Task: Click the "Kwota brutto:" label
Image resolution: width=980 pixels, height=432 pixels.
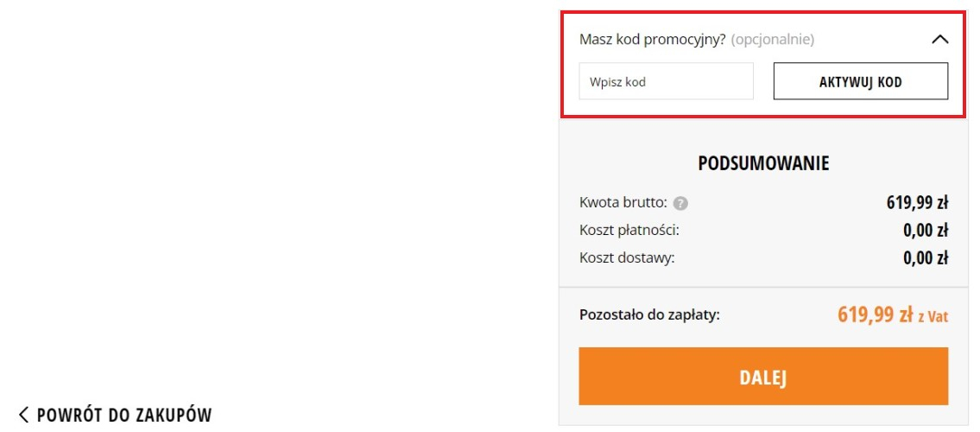Action: (x=623, y=203)
